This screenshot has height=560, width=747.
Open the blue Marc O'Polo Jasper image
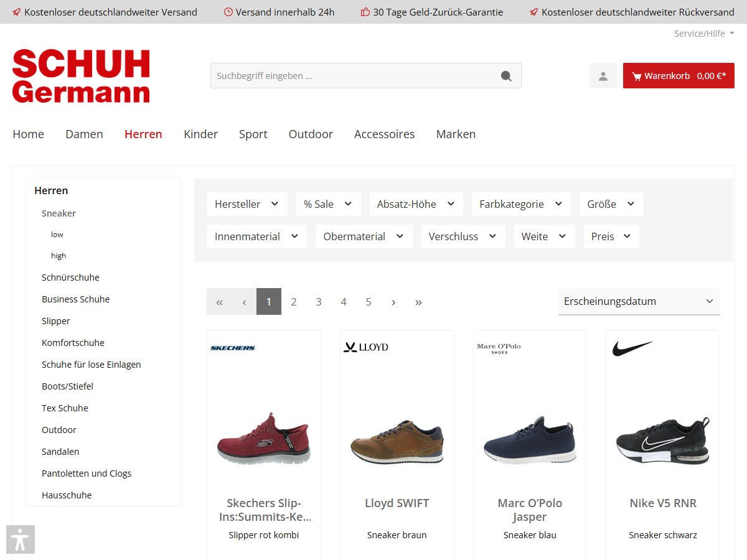pyautogui.click(x=530, y=440)
